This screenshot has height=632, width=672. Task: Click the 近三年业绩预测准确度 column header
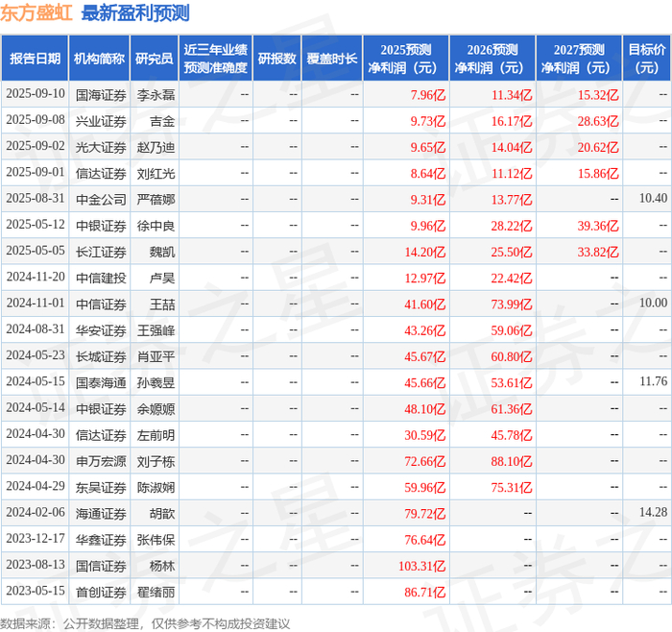[x=216, y=59]
